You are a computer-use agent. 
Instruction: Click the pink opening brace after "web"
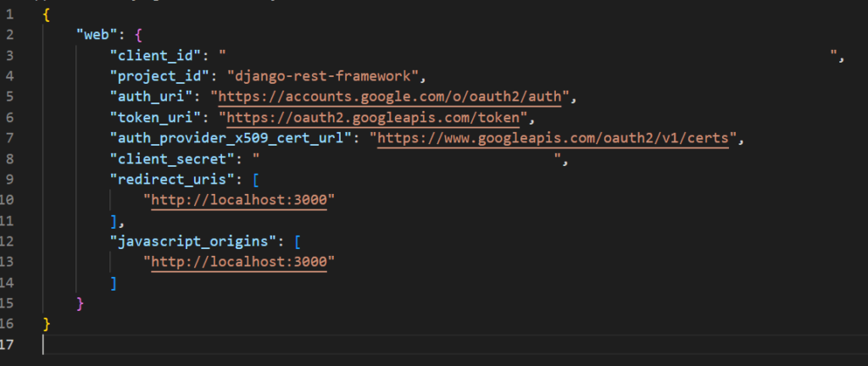click(138, 35)
